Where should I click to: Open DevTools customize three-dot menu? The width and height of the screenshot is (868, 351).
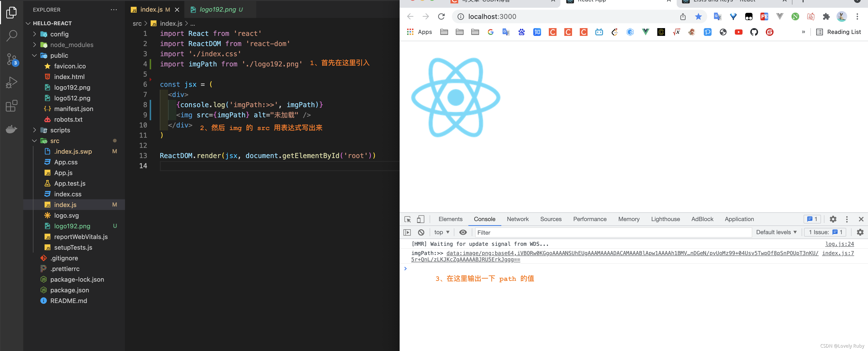coord(847,219)
